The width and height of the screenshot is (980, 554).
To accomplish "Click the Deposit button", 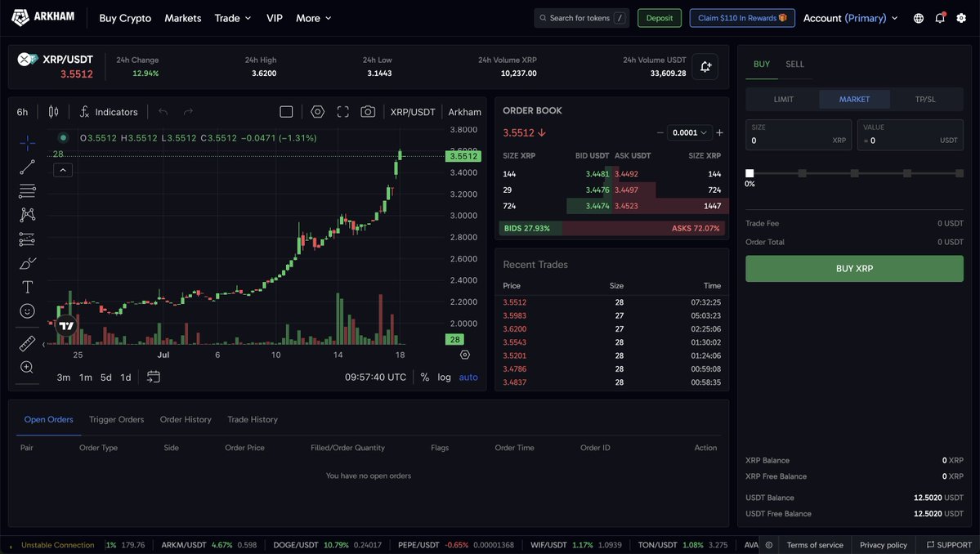I will [x=660, y=18].
